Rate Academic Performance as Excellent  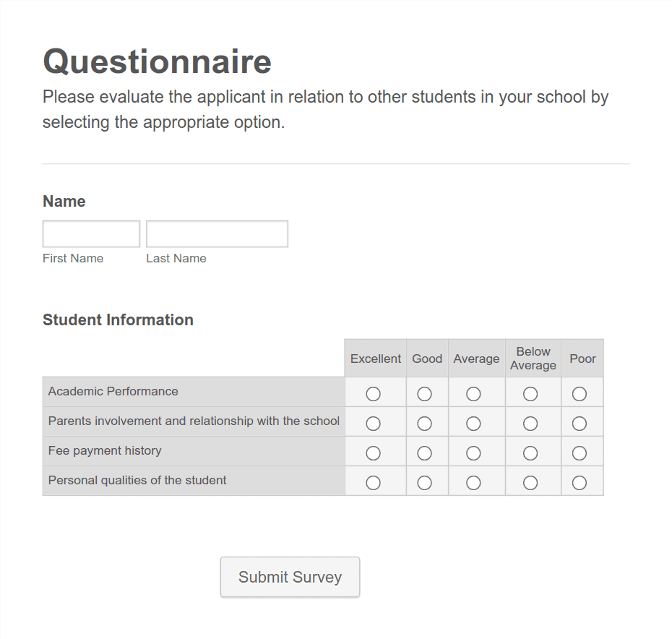point(374,394)
